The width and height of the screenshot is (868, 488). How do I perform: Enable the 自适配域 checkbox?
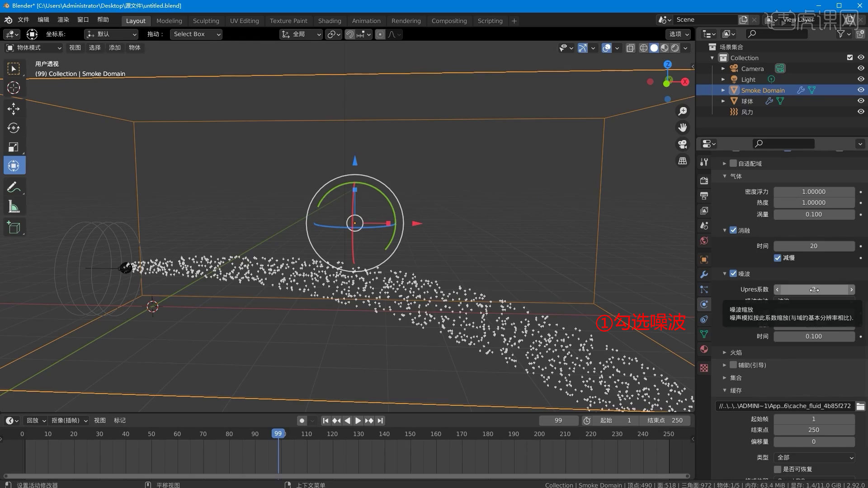pyautogui.click(x=733, y=163)
